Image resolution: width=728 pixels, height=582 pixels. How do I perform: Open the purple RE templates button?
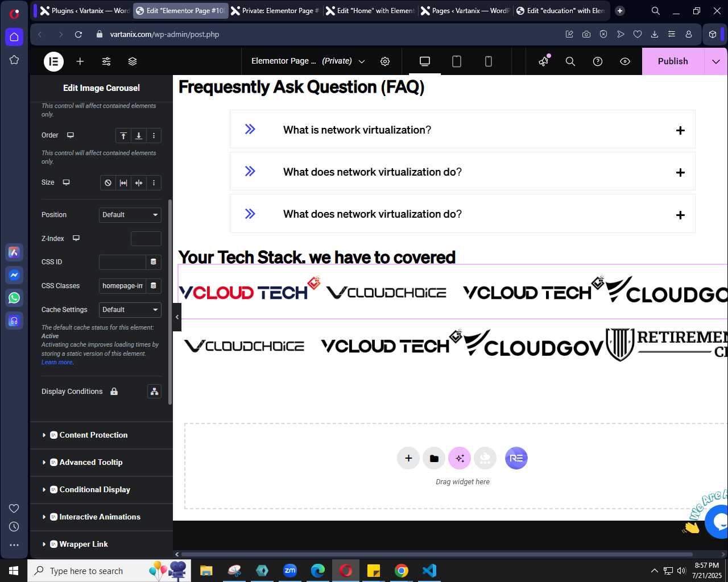pyautogui.click(x=516, y=458)
